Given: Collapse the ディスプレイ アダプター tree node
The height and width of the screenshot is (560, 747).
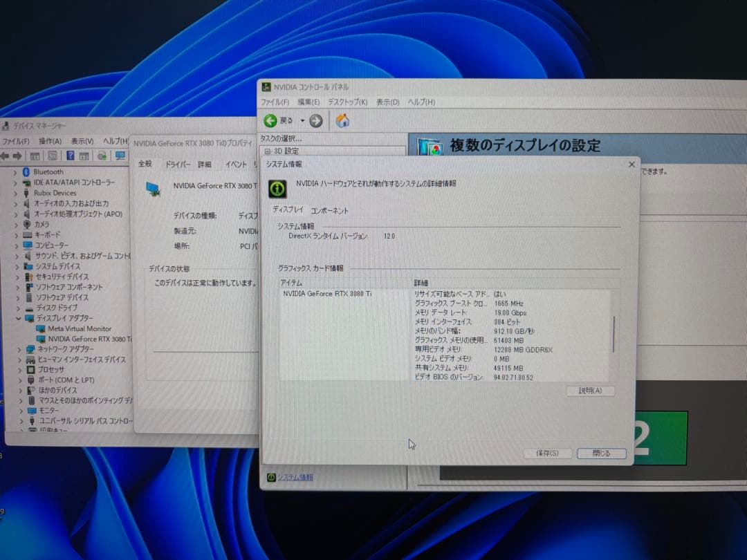Looking at the screenshot, I should tap(18, 318).
